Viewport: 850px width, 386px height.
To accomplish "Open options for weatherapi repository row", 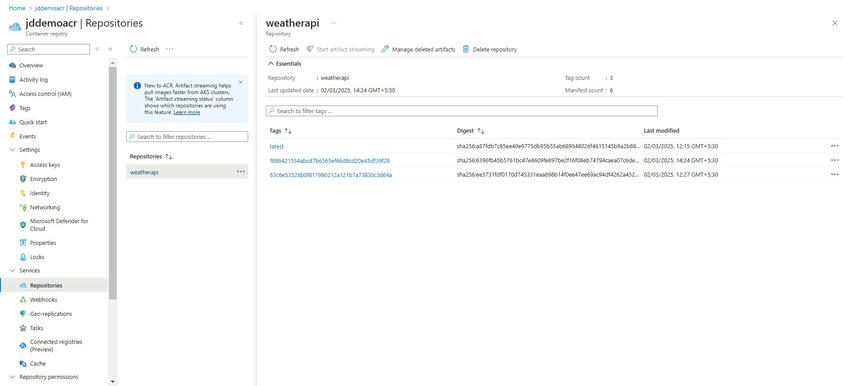I will pyautogui.click(x=241, y=172).
